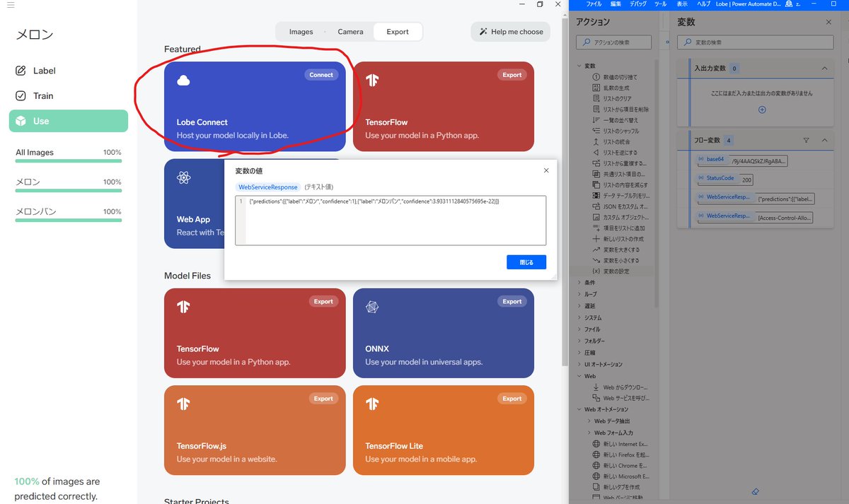The width and height of the screenshot is (849, 504).
Task: Open the Lobe hamburger menu icon
Action: (x=11, y=5)
